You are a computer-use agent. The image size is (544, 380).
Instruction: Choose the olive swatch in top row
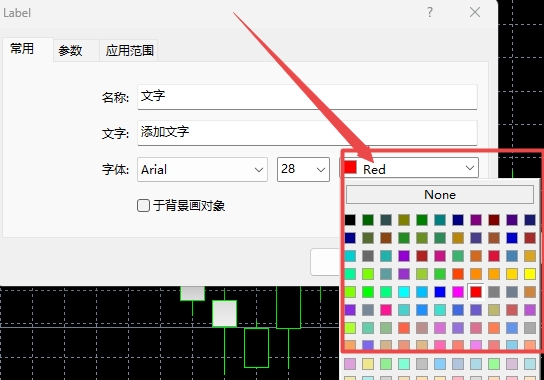[x=404, y=220]
